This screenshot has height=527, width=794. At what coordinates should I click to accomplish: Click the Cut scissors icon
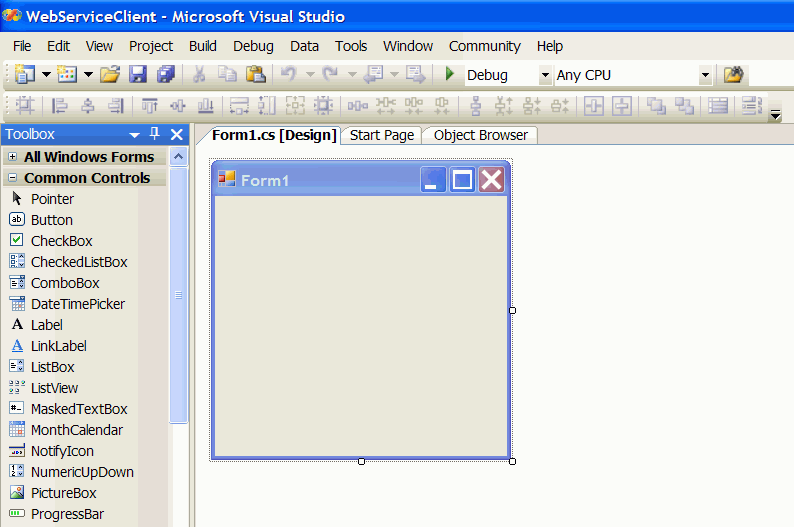pyautogui.click(x=199, y=75)
